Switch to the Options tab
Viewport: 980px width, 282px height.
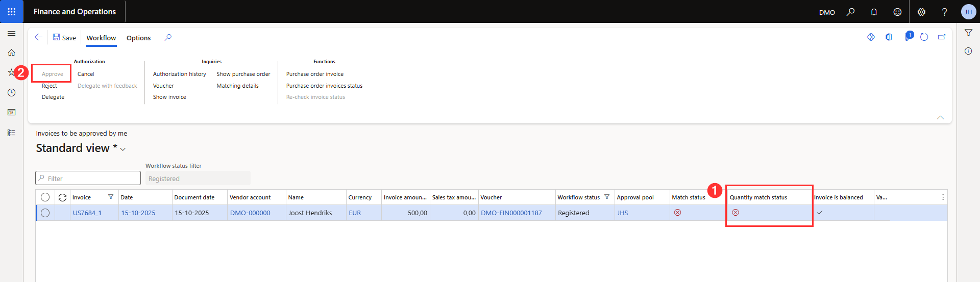[138, 38]
